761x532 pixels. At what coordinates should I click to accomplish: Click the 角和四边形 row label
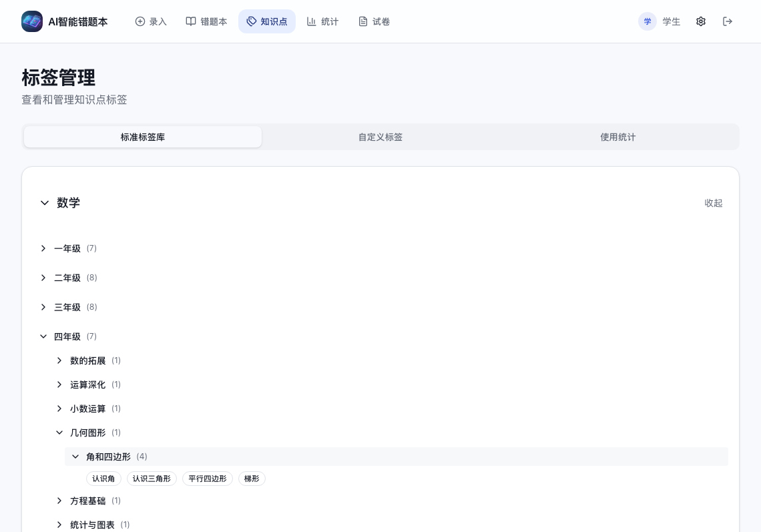[x=108, y=457]
